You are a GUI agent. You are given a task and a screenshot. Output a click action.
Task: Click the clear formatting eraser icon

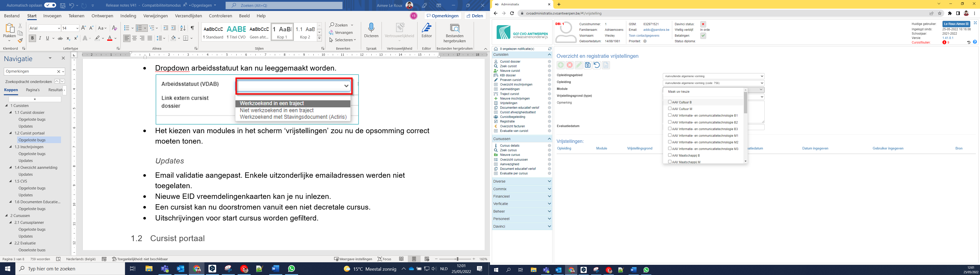tap(114, 28)
